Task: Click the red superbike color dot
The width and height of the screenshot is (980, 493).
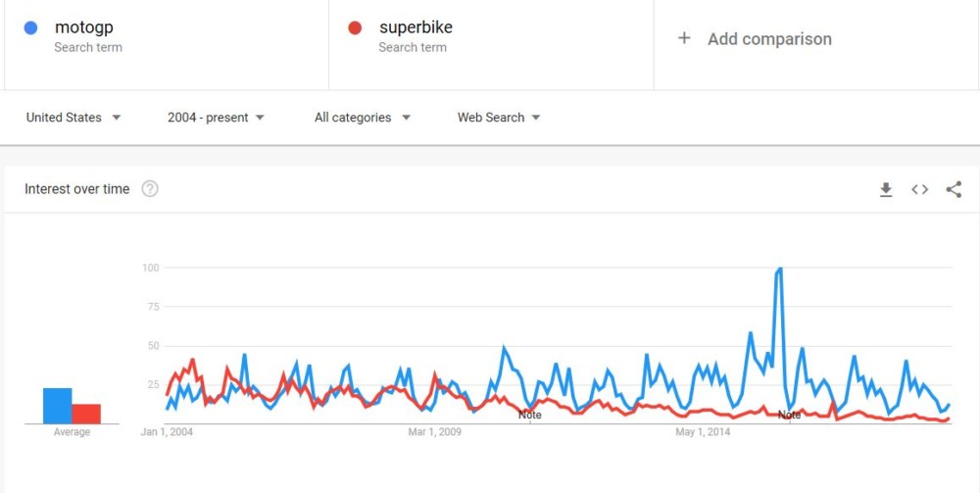Action: click(355, 28)
